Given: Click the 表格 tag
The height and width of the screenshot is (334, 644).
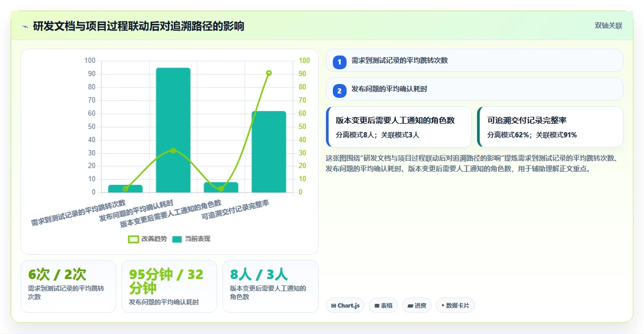Looking at the screenshot, I should point(383,305).
